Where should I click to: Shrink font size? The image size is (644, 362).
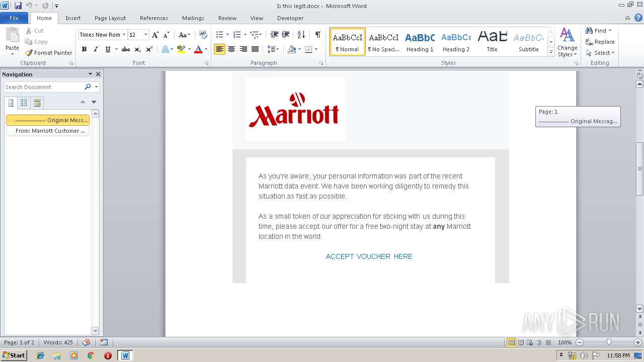tap(166, 35)
